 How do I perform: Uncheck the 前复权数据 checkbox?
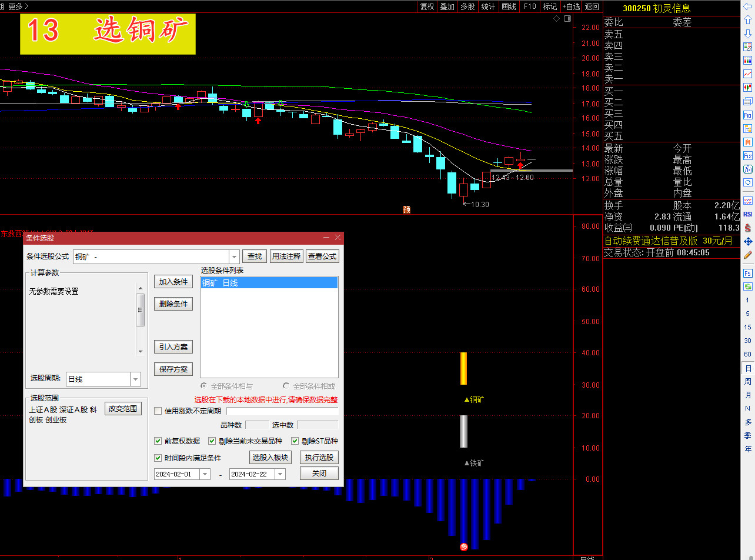tap(158, 441)
